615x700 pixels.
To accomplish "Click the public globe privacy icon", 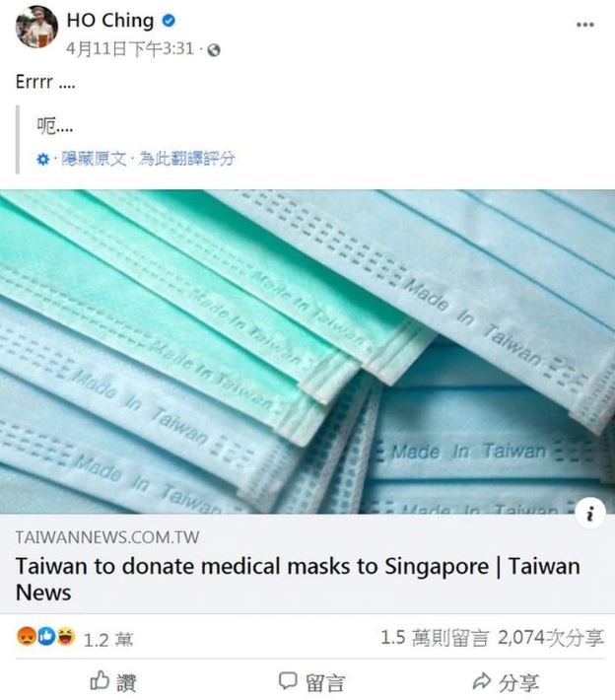I will coord(214,50).
